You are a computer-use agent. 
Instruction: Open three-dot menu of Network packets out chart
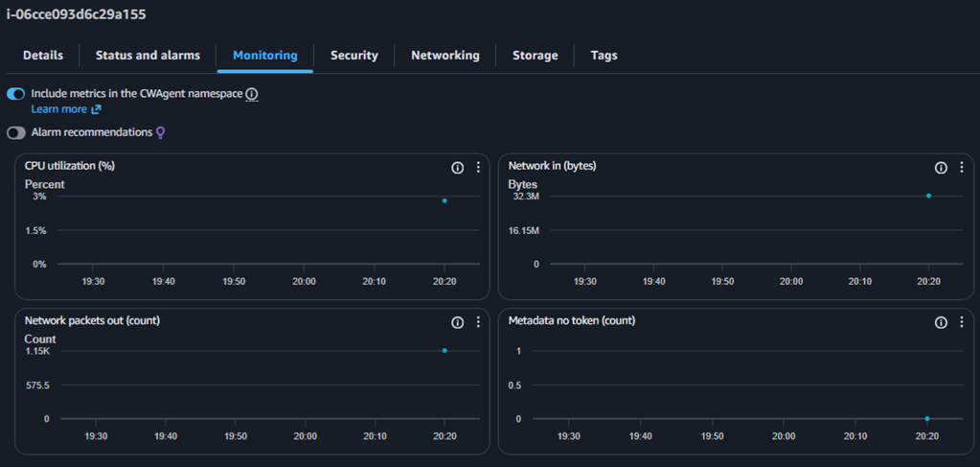pyautogui.click(x=478, y=322)
